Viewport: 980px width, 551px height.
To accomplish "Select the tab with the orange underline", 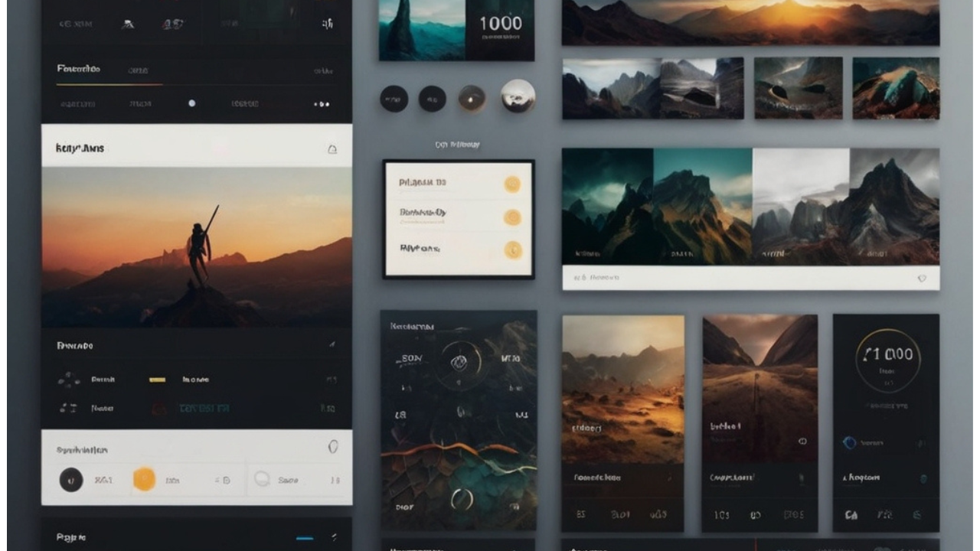I will [x=78, y=70].
